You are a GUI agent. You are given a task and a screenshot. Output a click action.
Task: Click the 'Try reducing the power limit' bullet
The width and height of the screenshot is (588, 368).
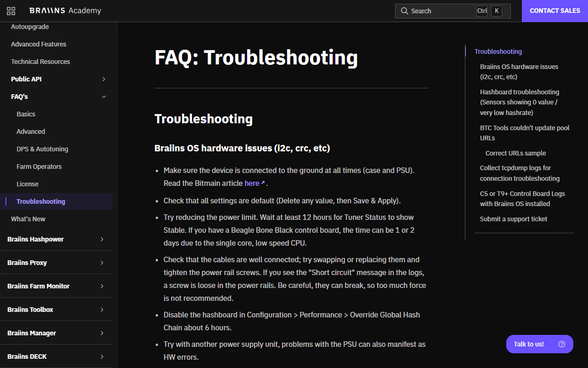[x=289, y=230]
